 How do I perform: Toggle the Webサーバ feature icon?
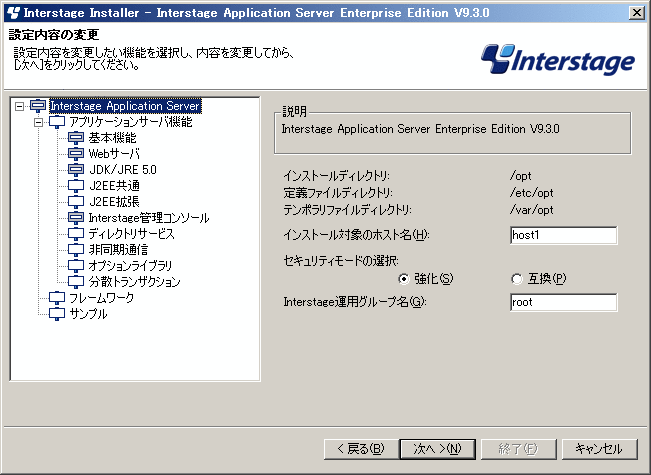pos(76,154)
